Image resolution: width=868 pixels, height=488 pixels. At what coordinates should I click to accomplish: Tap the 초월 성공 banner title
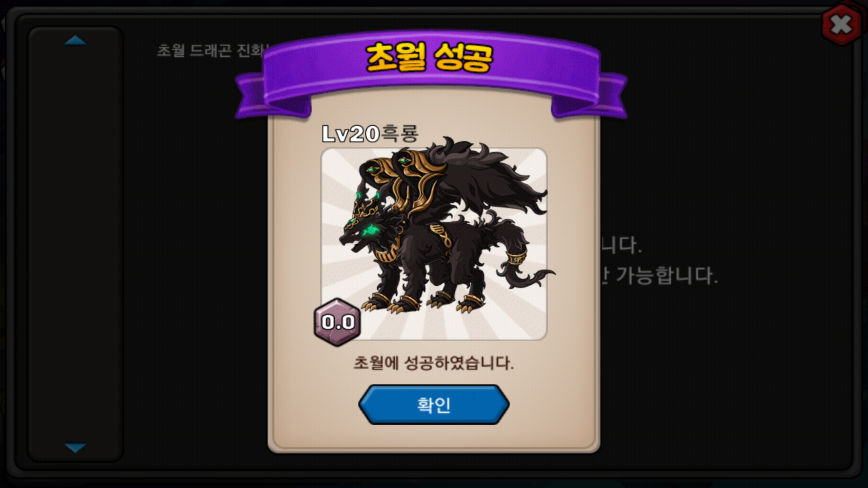click(430, 57)
